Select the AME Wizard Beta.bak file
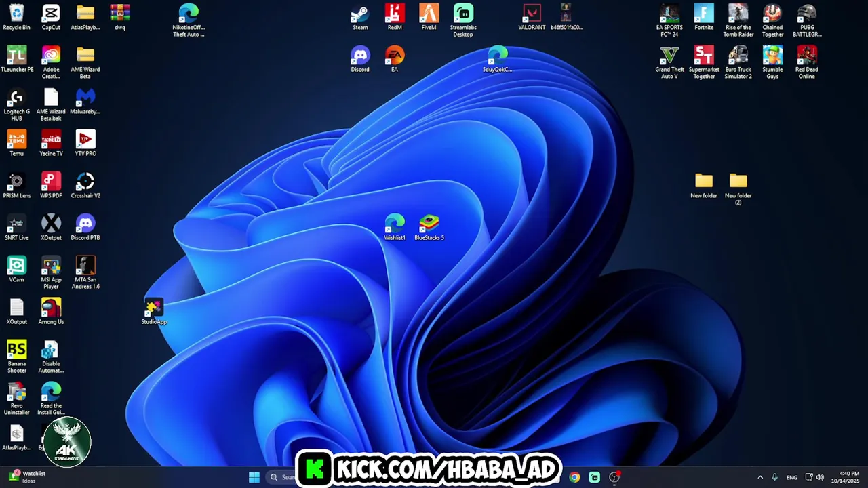This screenshot has width=868, height=488. (51, 105)
